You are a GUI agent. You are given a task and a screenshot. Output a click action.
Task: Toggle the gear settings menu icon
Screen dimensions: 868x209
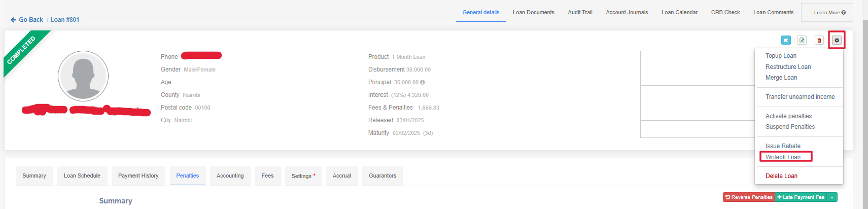[837, 41]
